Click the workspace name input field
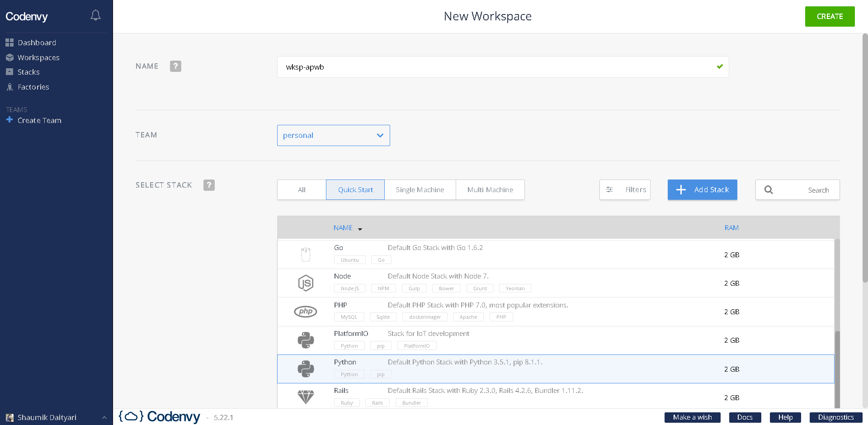The width and height of the screenshot is (868, 425). coord(497,66)
